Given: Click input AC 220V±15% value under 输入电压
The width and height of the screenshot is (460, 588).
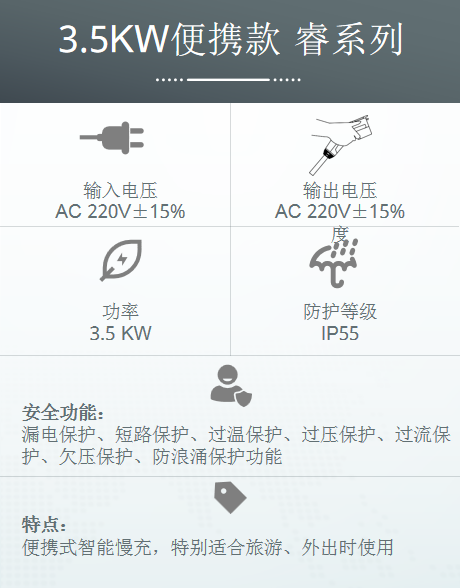Looking at the screenshot, I should (x=120, y=211).
